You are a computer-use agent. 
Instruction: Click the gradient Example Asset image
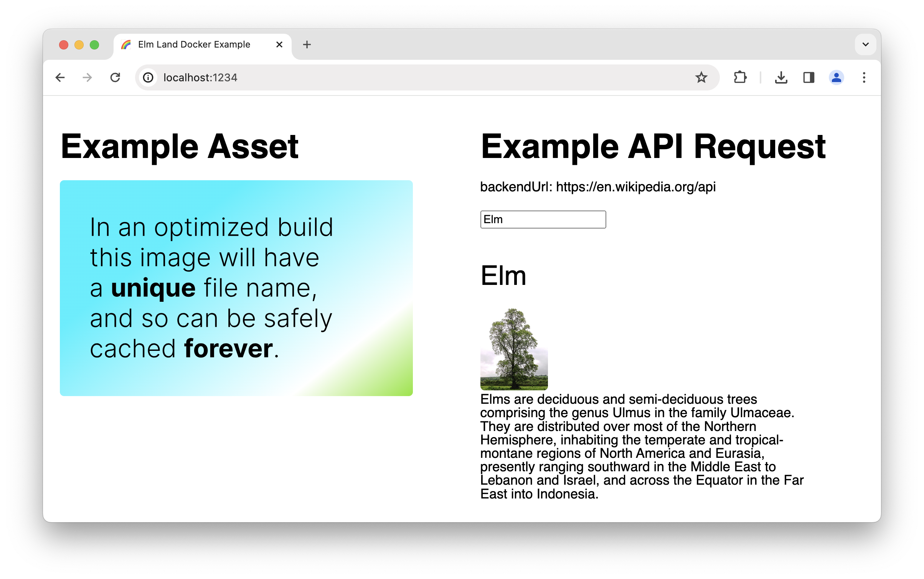click(x=236, y=288)
